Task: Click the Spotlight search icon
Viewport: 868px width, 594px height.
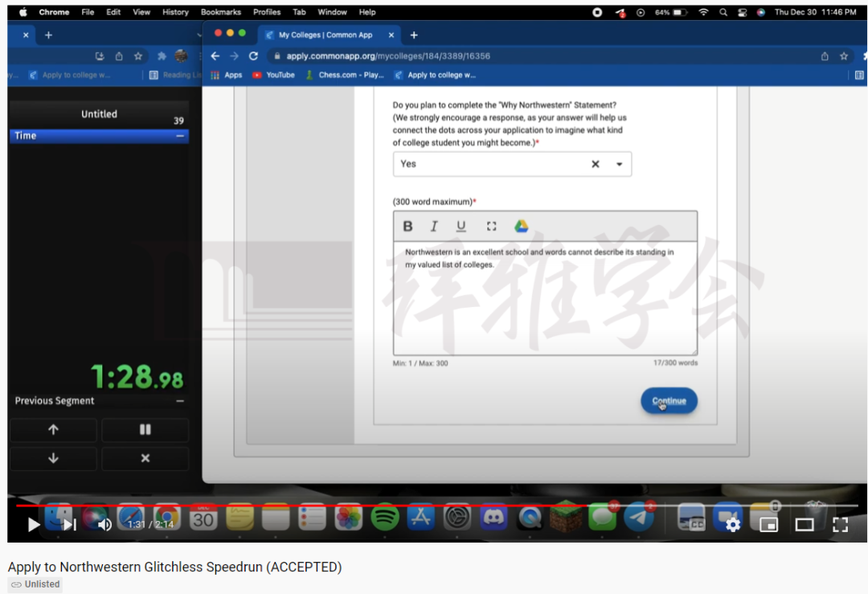Action: tap(723, 11)
